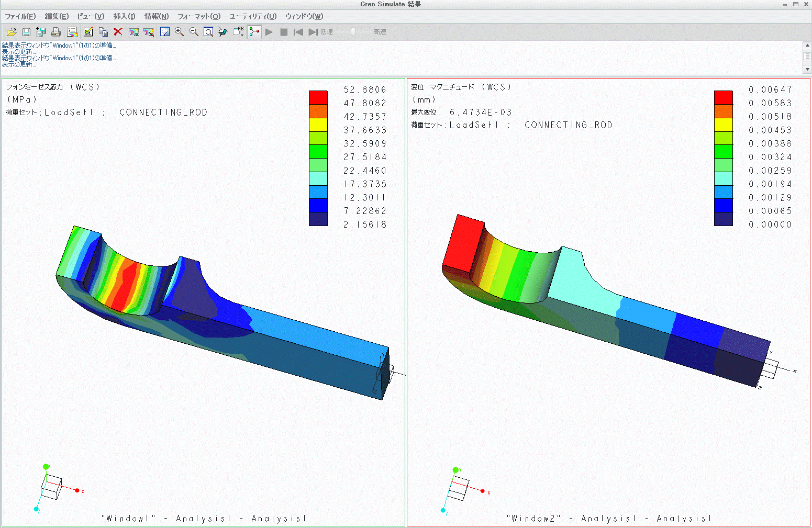Click the (MPa) unit label

tap(22, 99)
